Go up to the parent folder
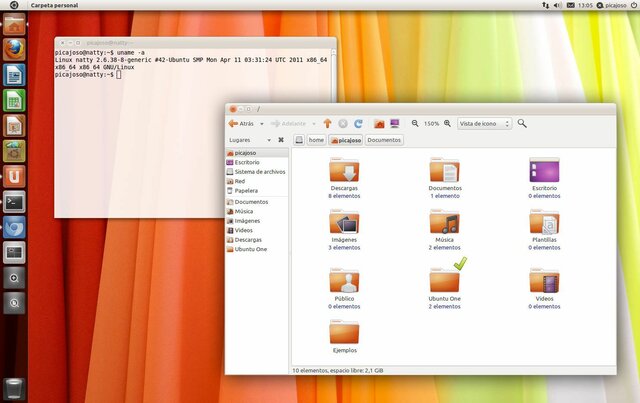640x403 pixels. pos(327,123)
